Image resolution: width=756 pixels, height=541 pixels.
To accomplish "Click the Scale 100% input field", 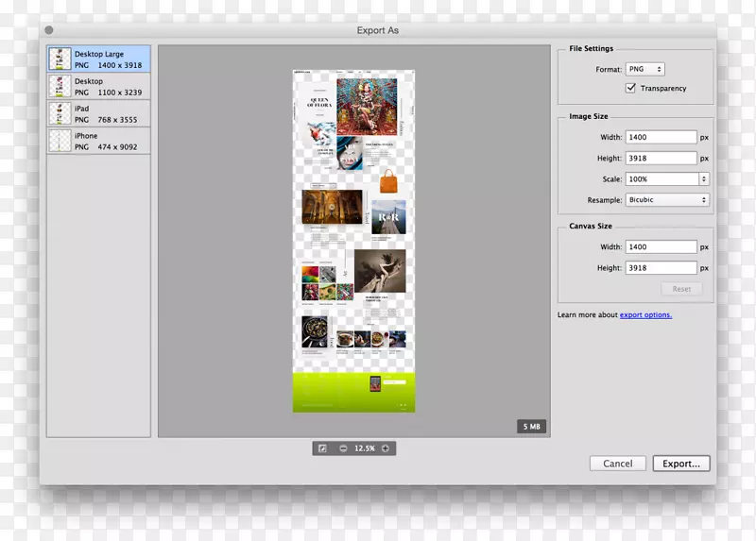I will tap(662, 179).
